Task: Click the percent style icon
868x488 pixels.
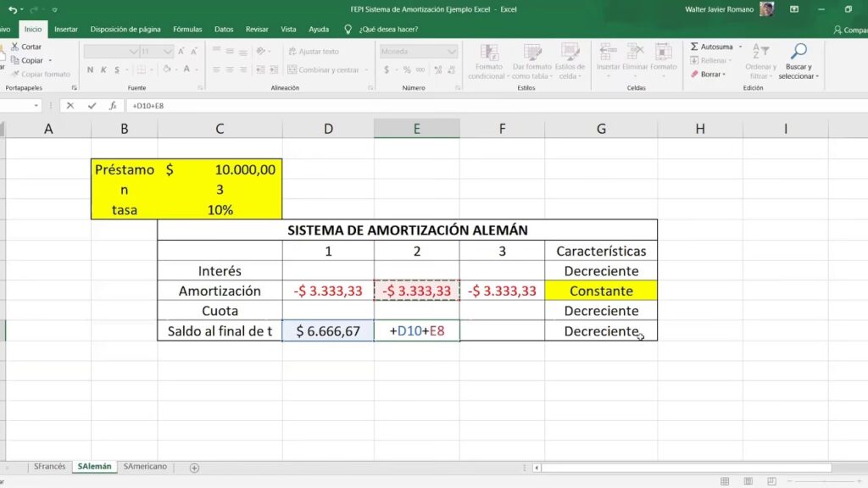Action: pyautogui.click(x=407, y=70)
